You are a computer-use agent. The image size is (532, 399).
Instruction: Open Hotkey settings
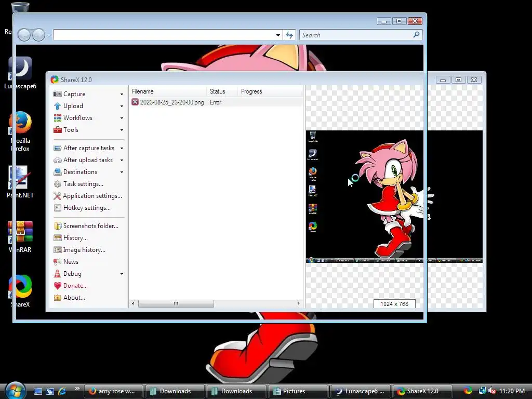[x=87, y=208]
